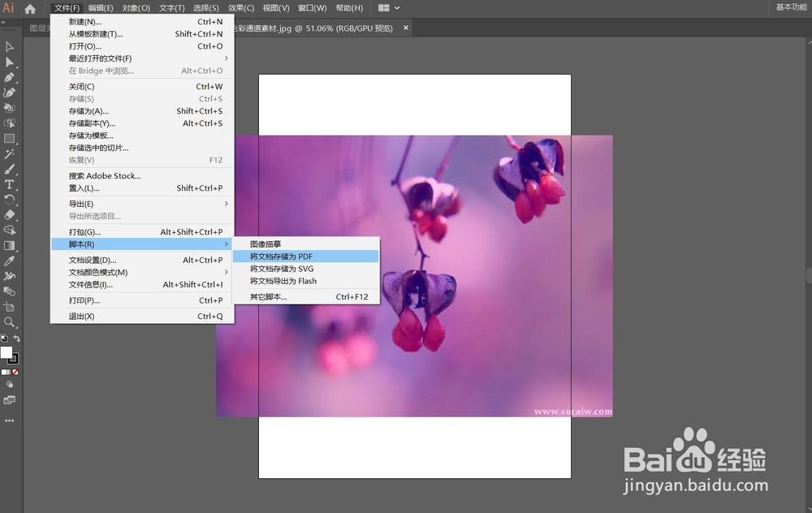Choose 其它脚本... menu entry
812x513 pixels.
click(305, 297)
